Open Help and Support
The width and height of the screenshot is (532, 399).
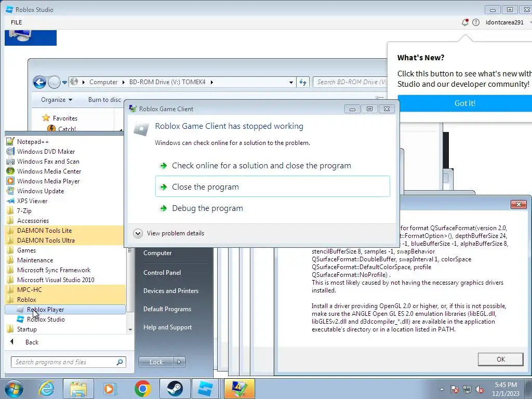click(x=168, y=327)
